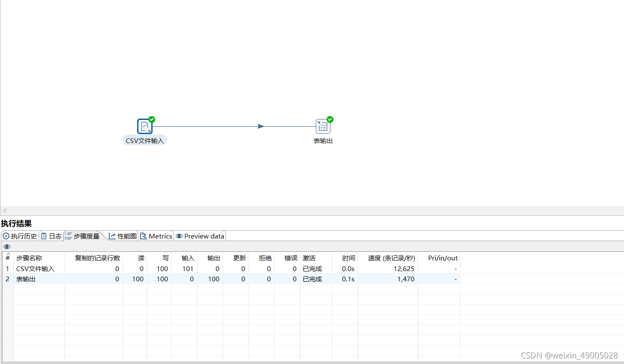Switch to the Metrics tab

156,236
